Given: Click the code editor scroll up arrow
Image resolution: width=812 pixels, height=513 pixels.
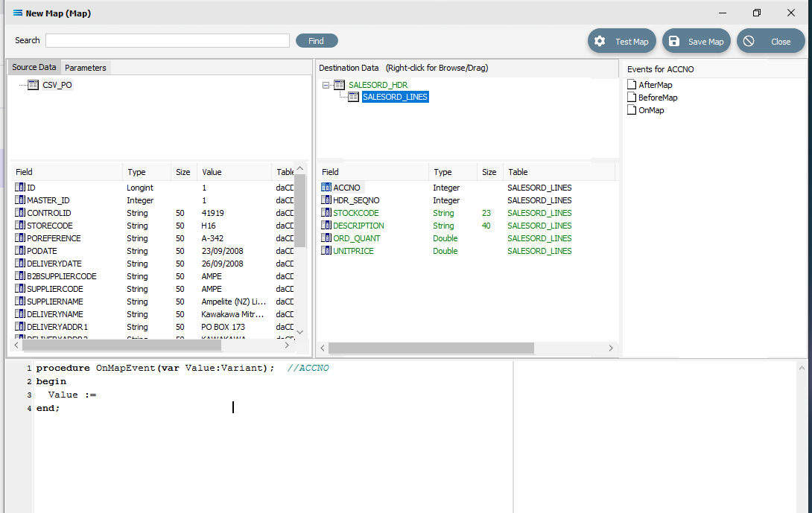Looking at the screenshot, I should (802, 368).
